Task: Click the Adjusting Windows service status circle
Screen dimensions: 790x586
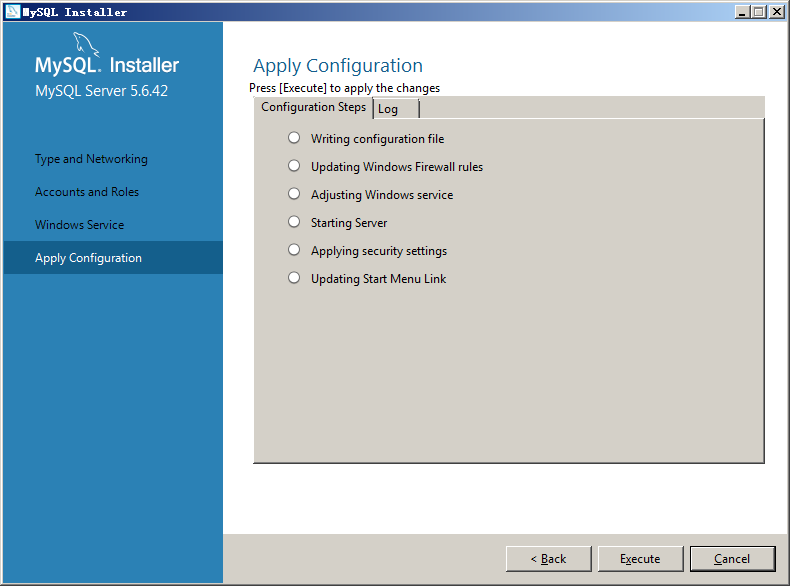Action: [294, 193]
